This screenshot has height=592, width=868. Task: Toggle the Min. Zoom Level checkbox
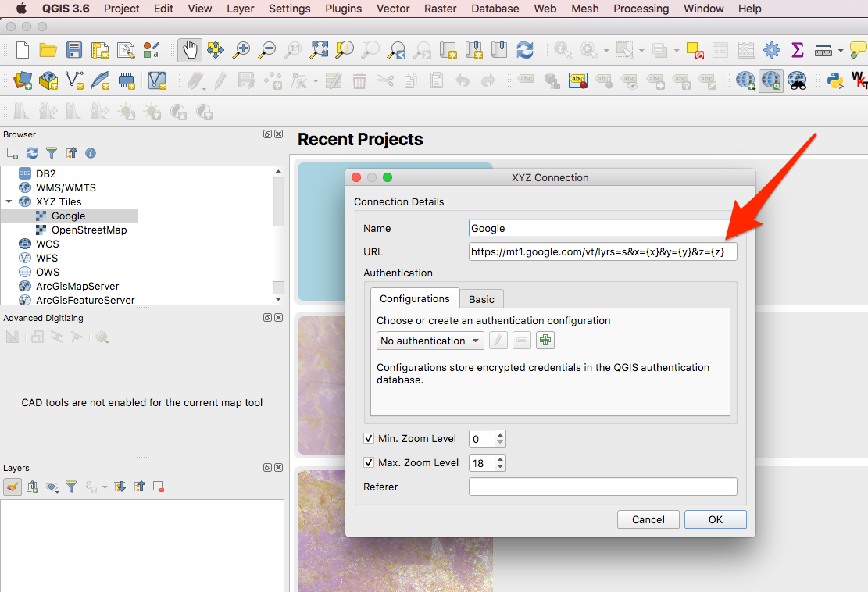click(x=369, y=439)
